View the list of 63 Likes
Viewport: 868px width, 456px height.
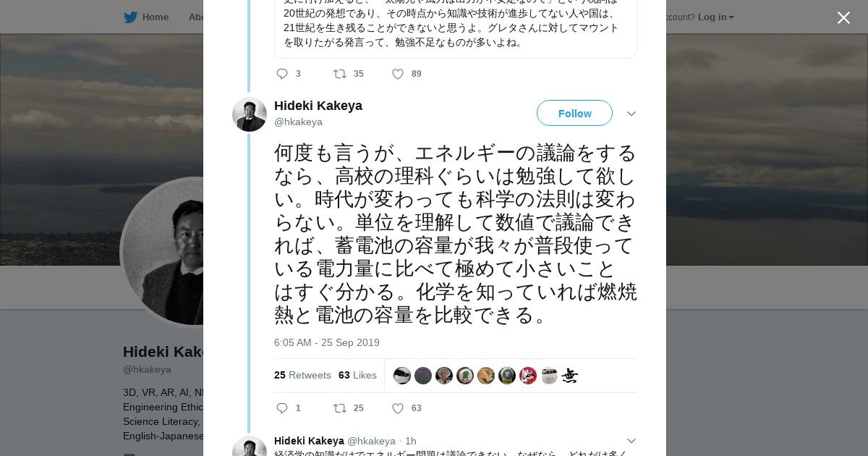(357, 375)
